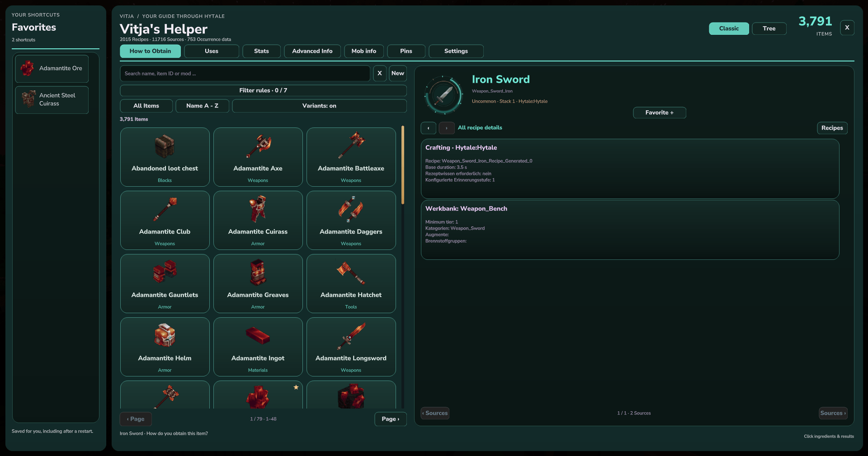Viewport: 868px width, 456px height.
Task: Focus the search name or item ID field
Action: [245, 73]
